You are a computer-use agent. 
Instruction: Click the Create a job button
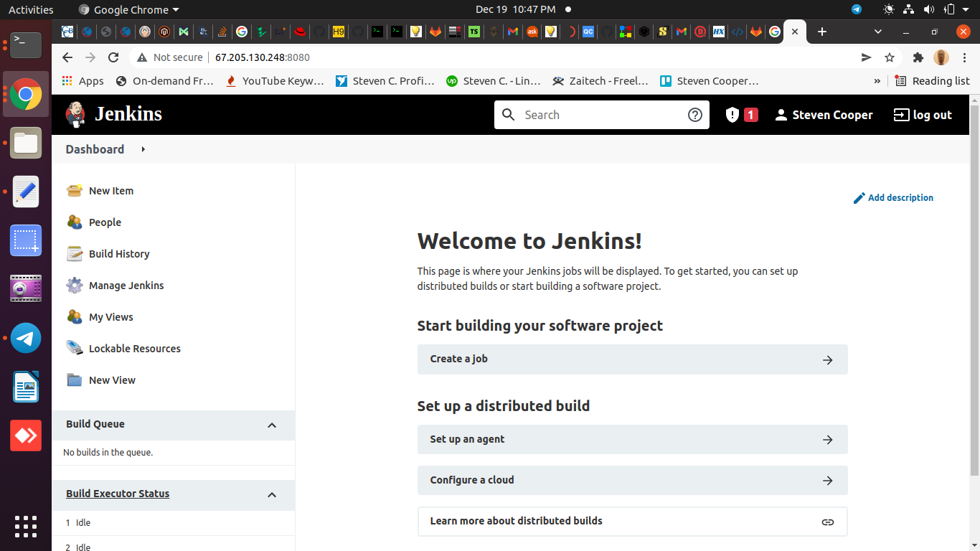tap(632, 359)
